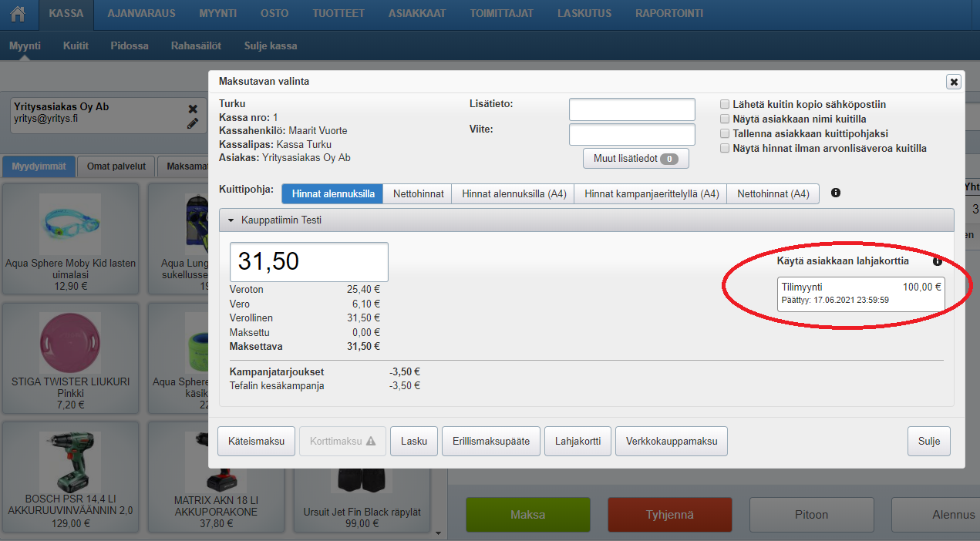
Task: Click info icon beside gift card heading
Action: click(938, 261)
